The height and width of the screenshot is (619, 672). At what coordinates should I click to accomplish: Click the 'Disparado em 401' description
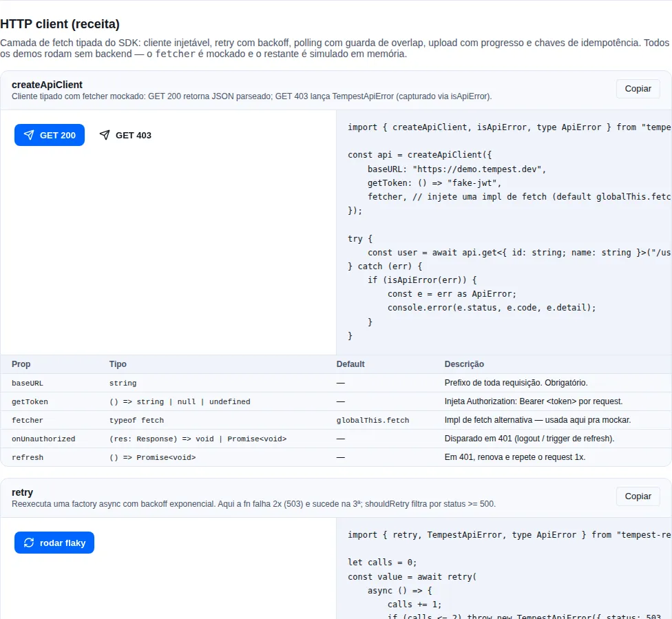tap(529, 439)
